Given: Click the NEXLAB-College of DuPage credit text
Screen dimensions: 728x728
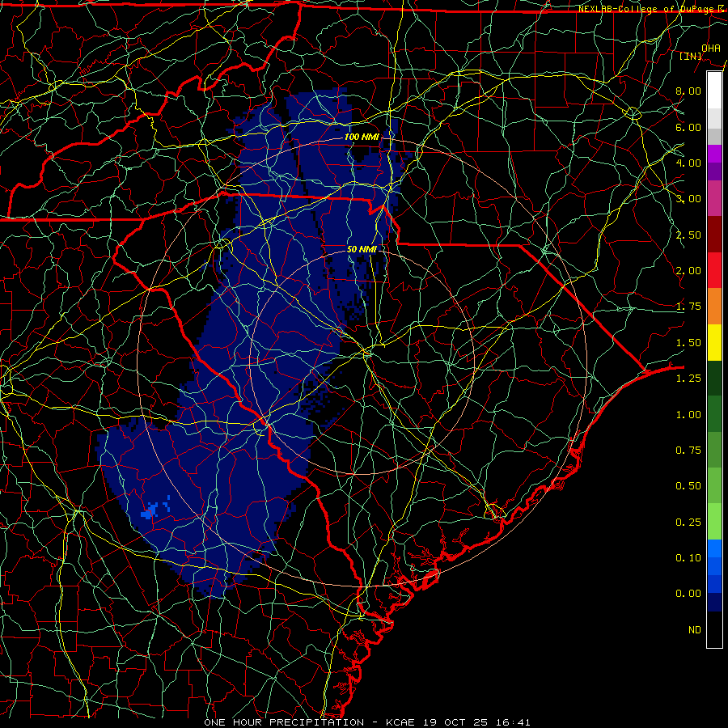Looking at the screenshot, I should pos(651,9).
